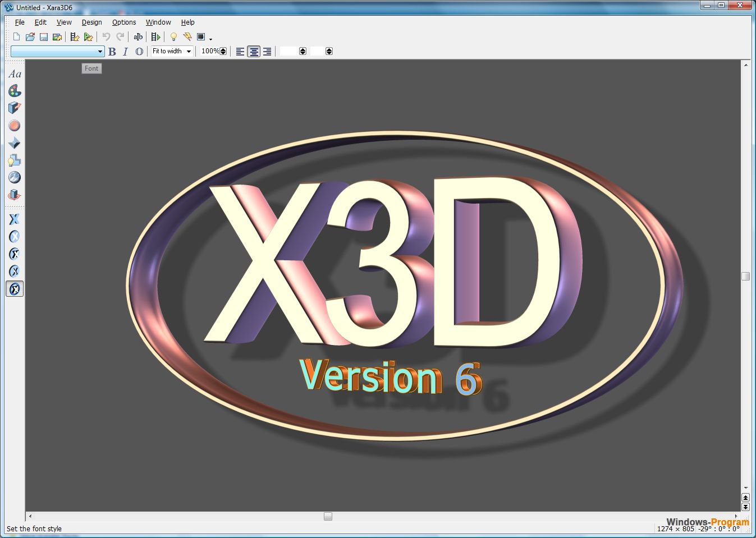Open the Options menu
The image size is (756, 538).
(123, 22)
